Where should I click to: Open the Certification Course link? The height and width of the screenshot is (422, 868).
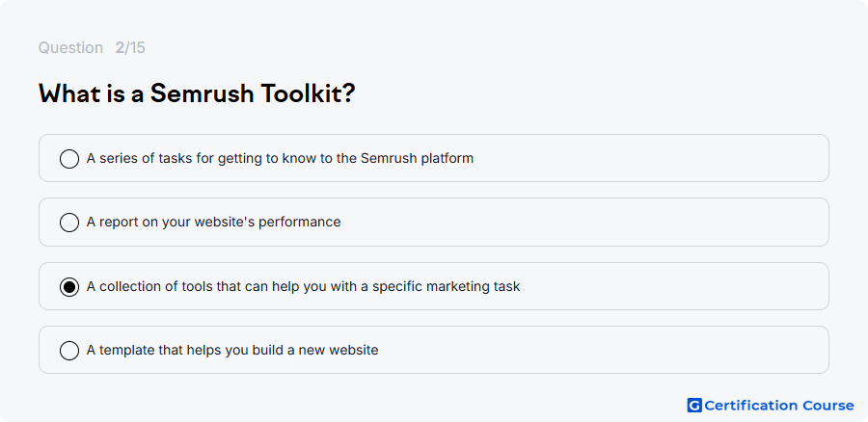(x=771, y=406)
